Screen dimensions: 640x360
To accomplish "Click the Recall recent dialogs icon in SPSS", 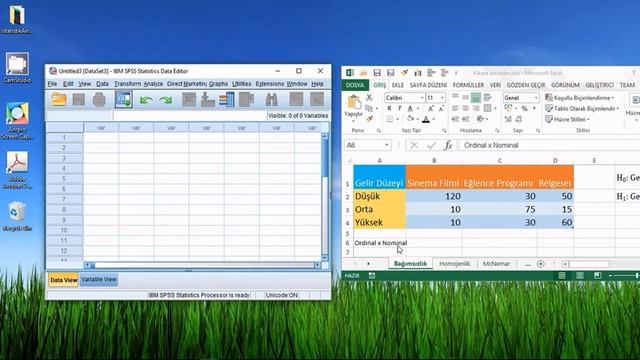I will click(124, 99).
